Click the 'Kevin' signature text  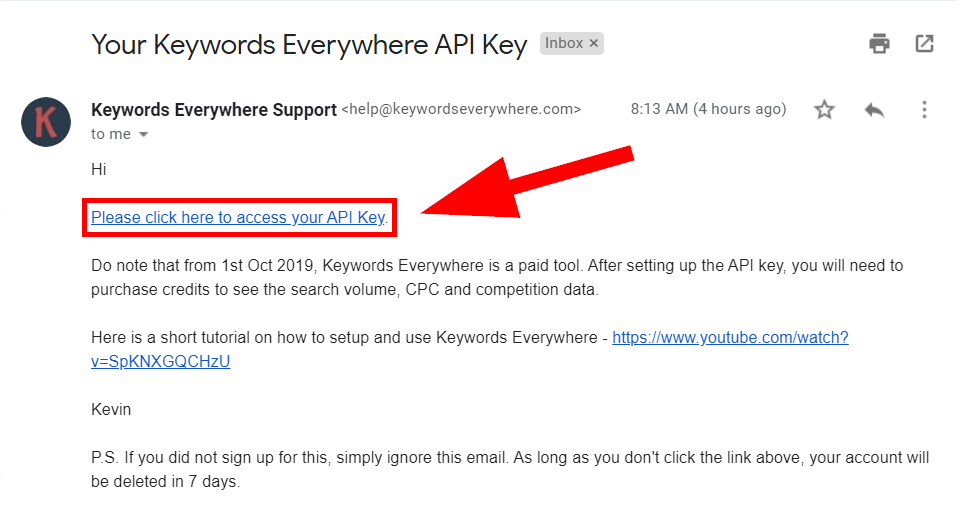[x=111, y=409]
